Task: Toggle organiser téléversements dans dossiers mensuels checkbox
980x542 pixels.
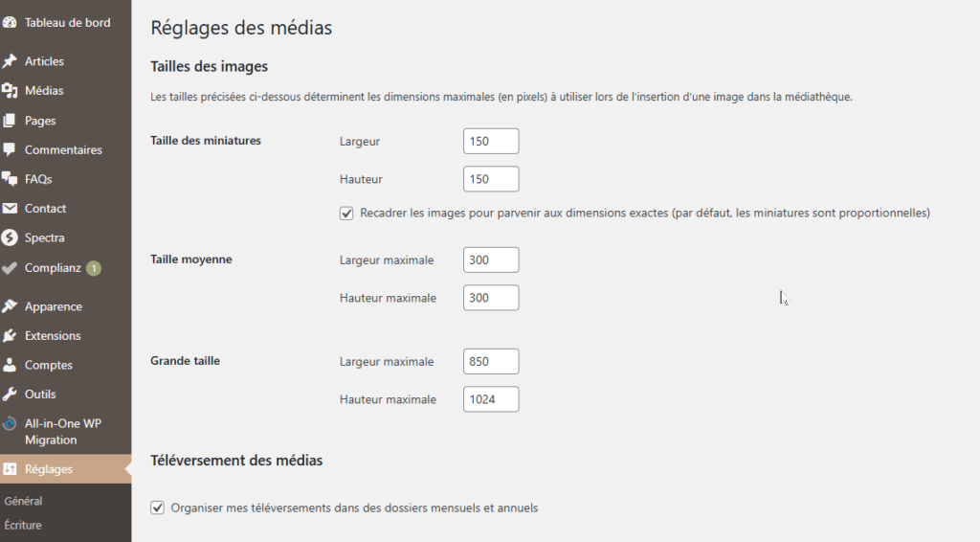Action: pyautogui.click(x=158, y=508)
